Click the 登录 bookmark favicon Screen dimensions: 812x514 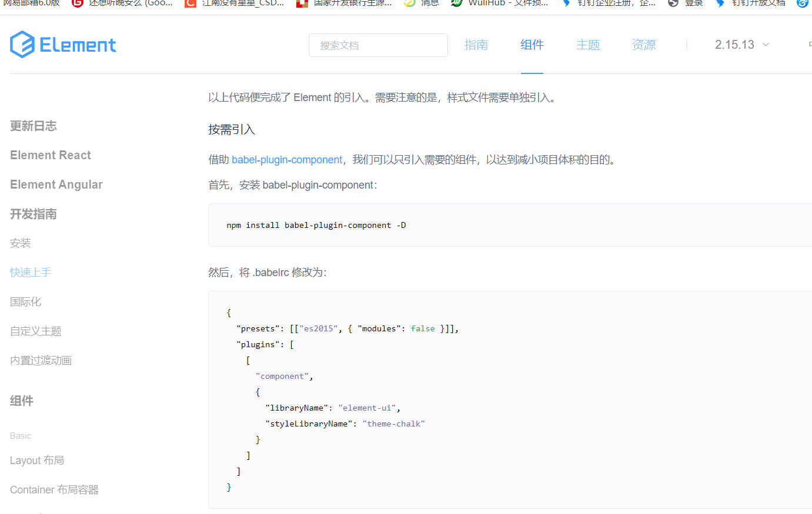tap(674, 4)
